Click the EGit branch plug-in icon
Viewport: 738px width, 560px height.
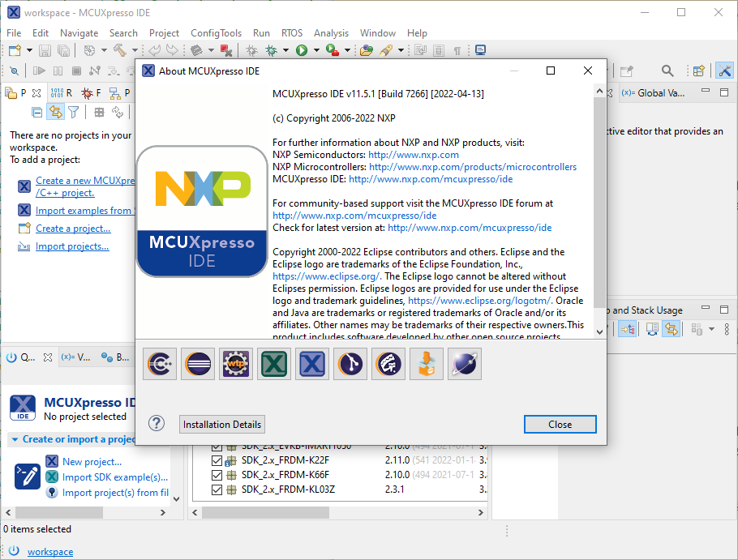tap(350, 365)
